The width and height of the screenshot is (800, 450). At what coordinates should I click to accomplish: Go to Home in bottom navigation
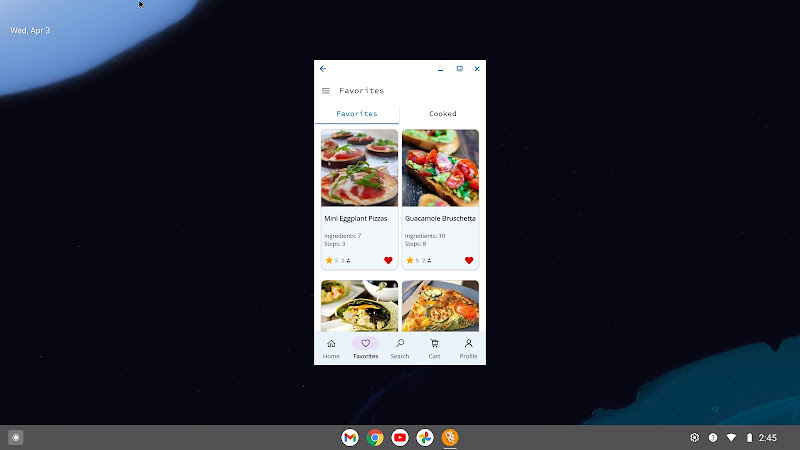[x=331, y=349]
